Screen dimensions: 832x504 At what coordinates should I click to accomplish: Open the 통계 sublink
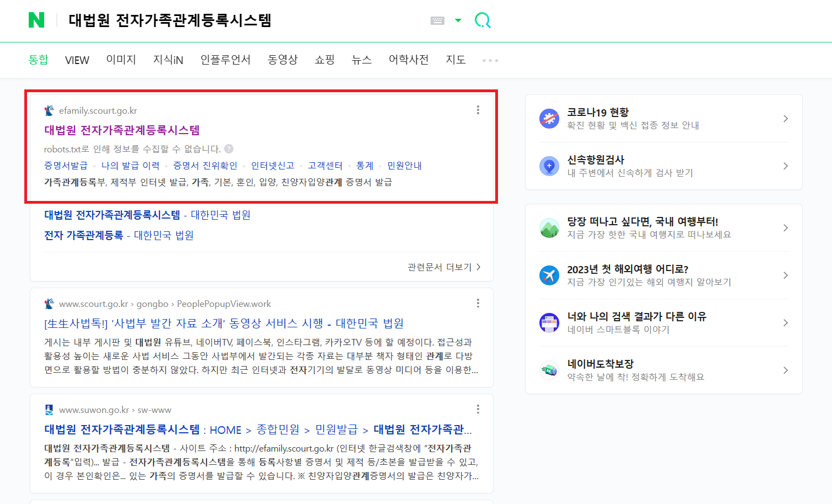pyautogui.click(x=365, y=166)
